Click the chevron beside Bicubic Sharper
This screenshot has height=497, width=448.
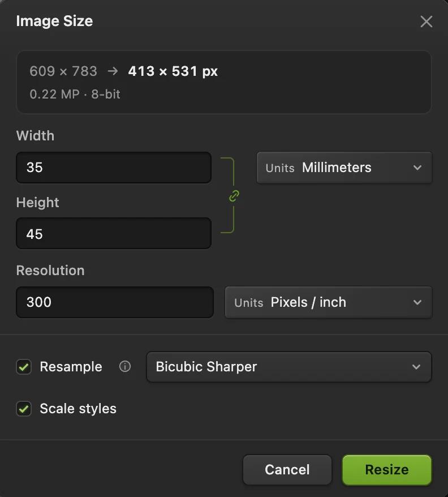point(416,367)
